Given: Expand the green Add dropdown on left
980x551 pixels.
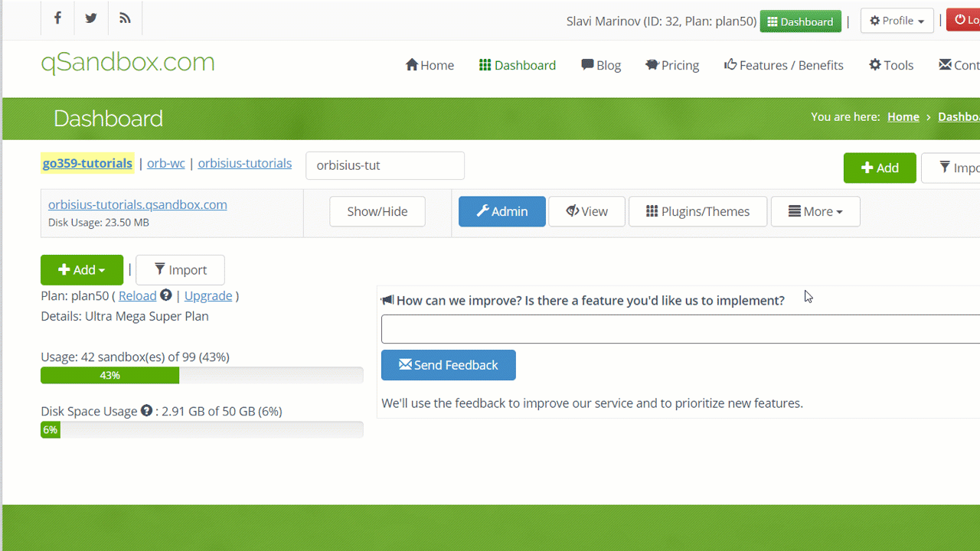Looking at the screenshot, I should (x=82, y=269).
